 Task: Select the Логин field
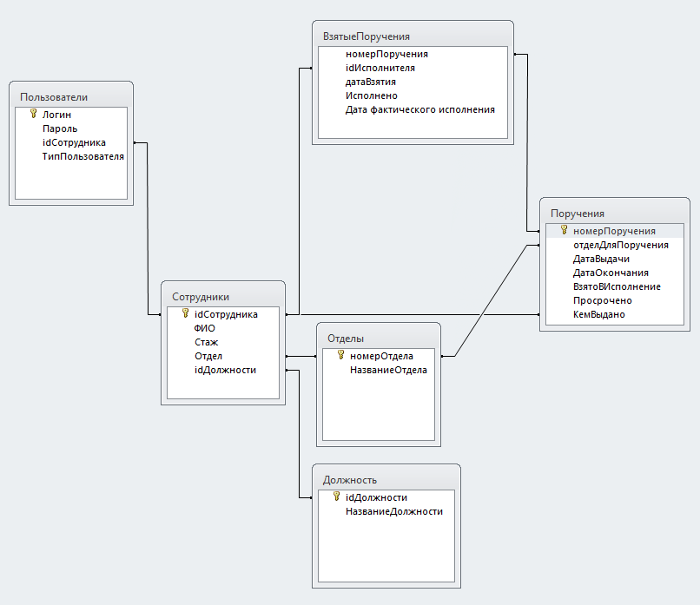56,115
